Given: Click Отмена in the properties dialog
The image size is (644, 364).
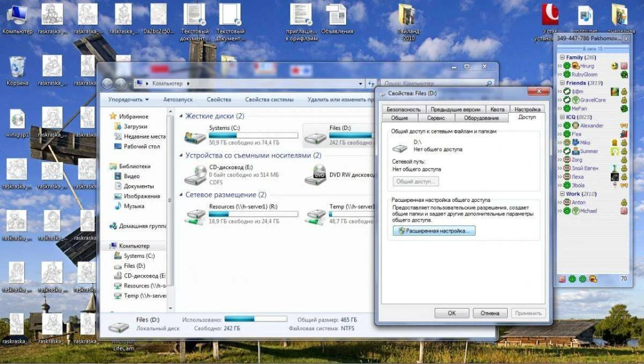Looking at the screenshot, I should (x=490, y=313).
